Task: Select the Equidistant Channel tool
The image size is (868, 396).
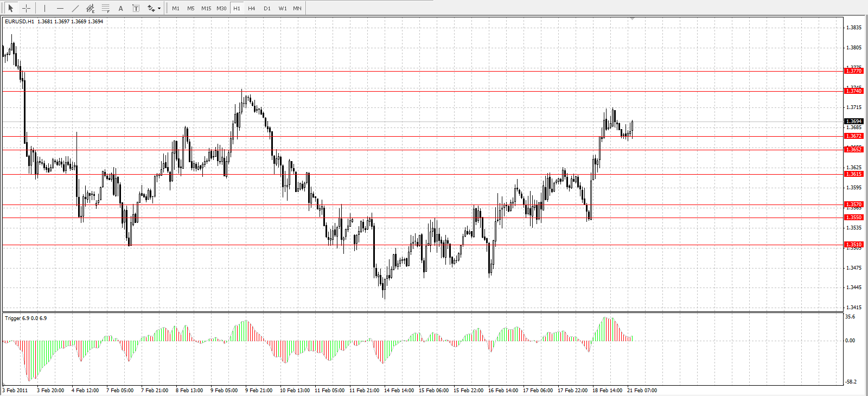Action: tap(90, 8)
